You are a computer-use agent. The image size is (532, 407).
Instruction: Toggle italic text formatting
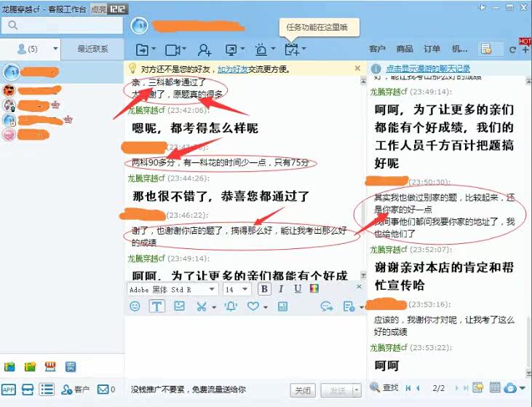[282, 289]
